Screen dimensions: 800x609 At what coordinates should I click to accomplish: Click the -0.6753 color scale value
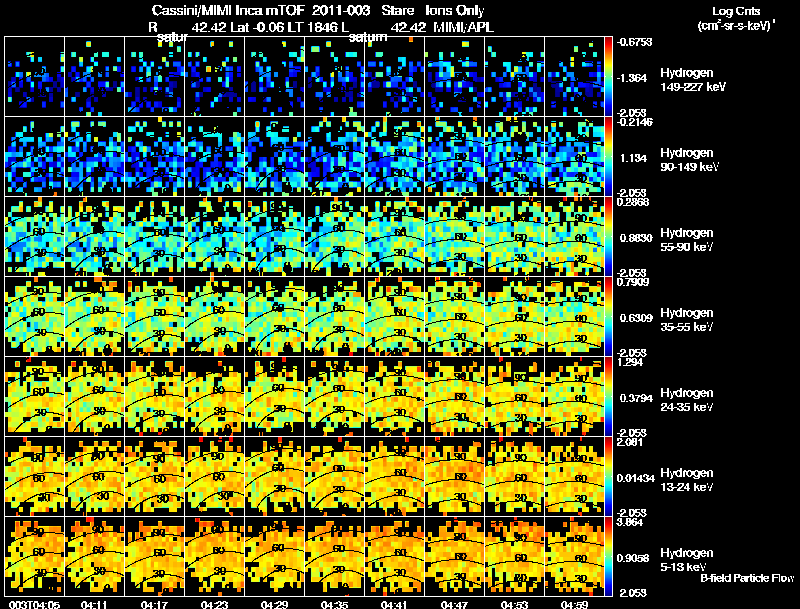[634, 42]
